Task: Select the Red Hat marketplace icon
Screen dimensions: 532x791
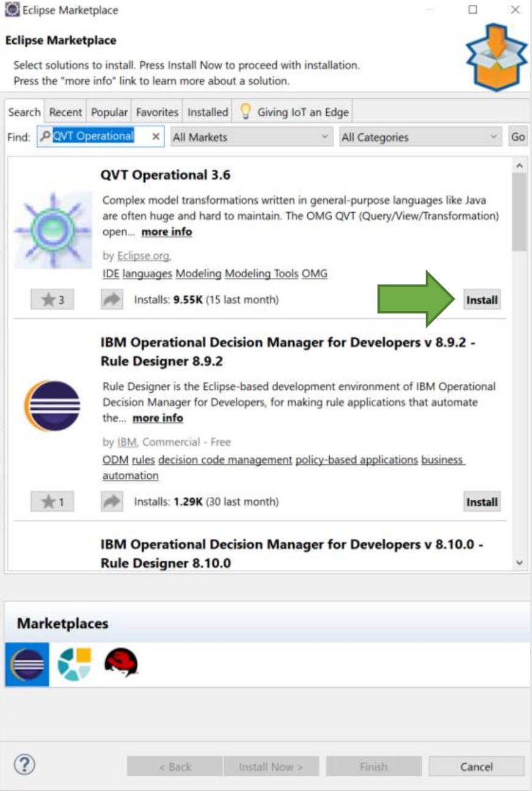Action: [x=121, y=663]
